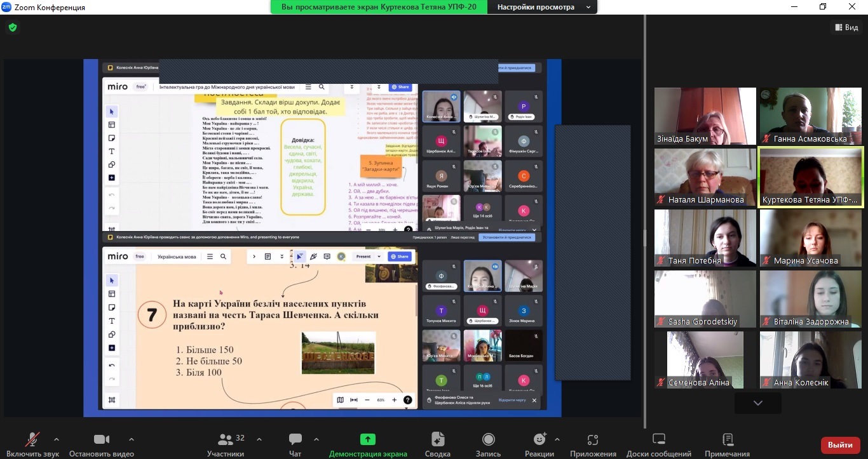Select Анна Колеснік video thumbnail

point(811,360)
